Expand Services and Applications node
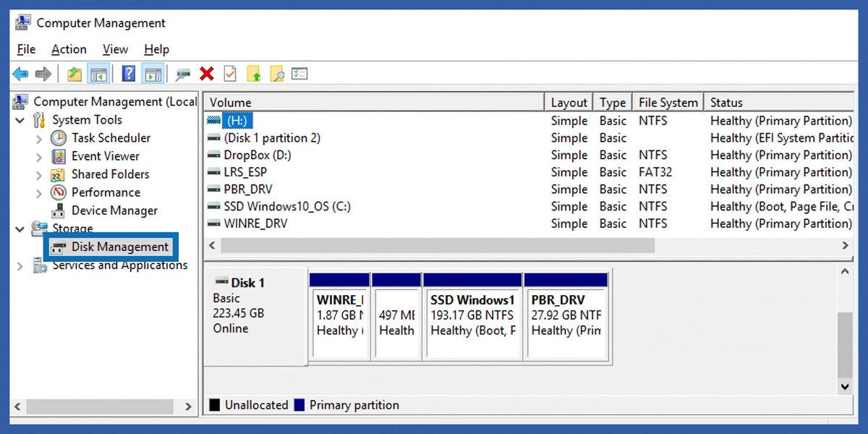This screenshot has width=868, height=434. (x=20, y=265)
